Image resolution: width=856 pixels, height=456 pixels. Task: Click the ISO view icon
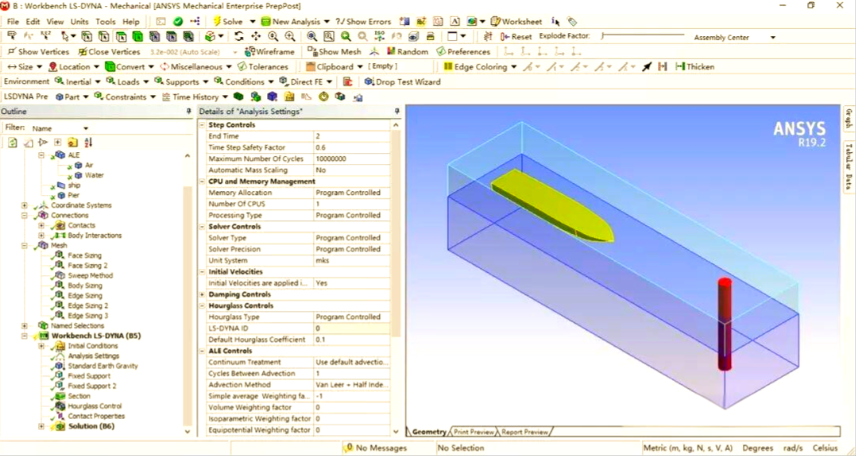[379, 37]
